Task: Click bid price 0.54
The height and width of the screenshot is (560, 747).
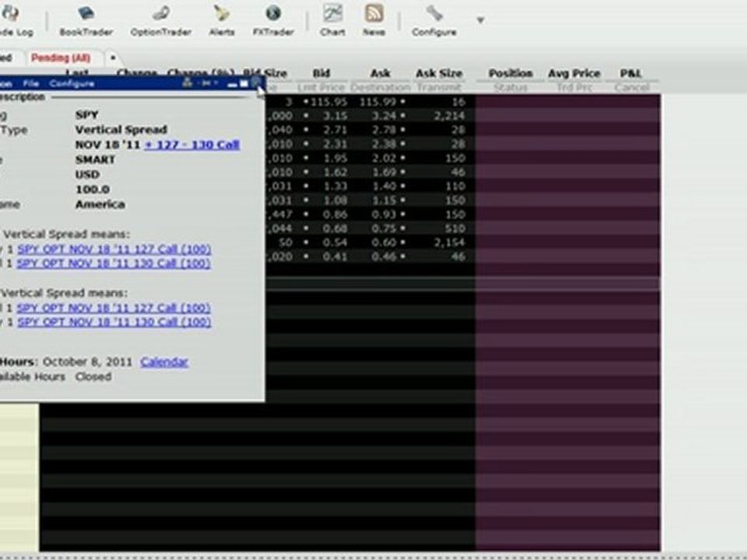Action: tap(335, 243)
